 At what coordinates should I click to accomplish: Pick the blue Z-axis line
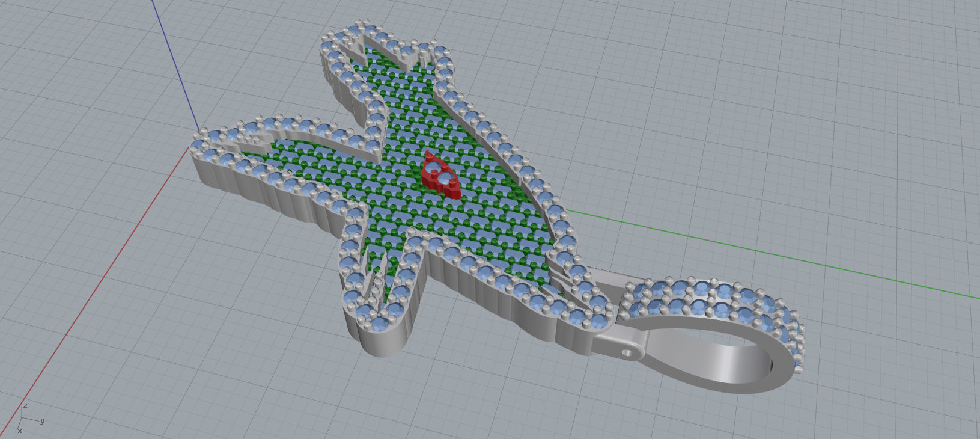[174, 65]
